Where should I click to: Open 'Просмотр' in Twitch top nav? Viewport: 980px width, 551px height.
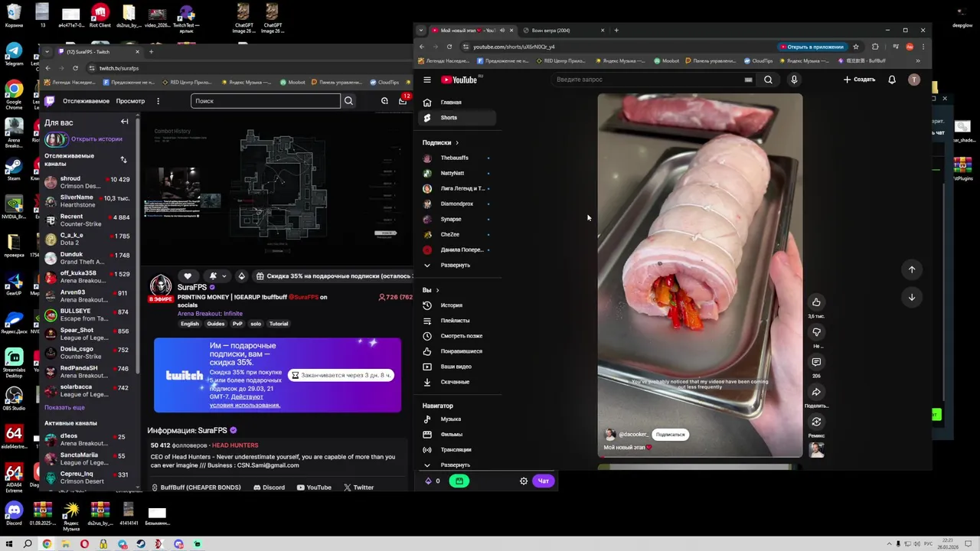pyautogui.click(x=130, y=101)
